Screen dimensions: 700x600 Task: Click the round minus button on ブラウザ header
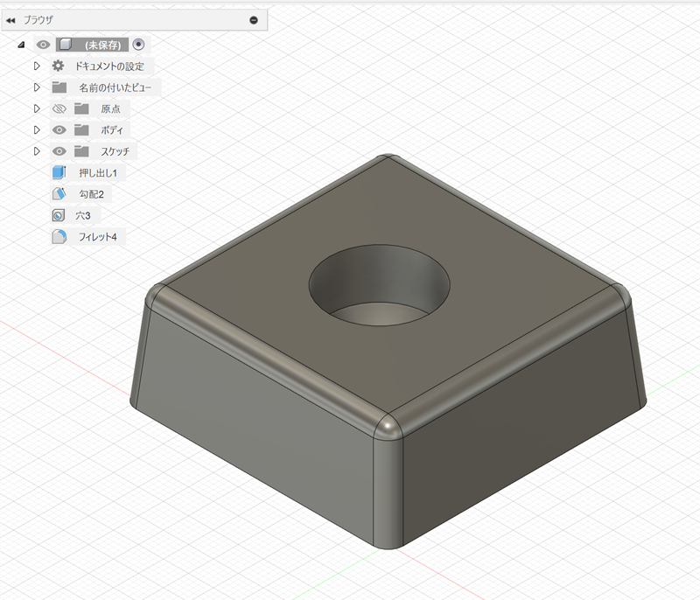point(254,20)
